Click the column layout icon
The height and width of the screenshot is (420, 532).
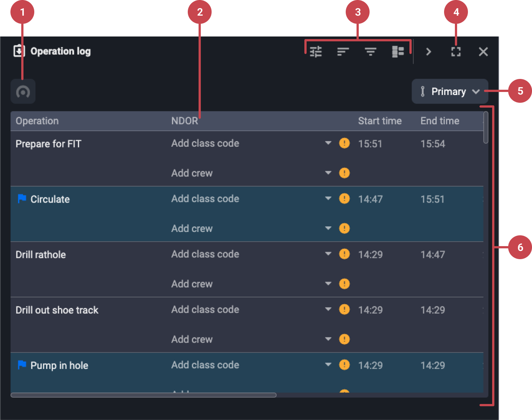398,52
